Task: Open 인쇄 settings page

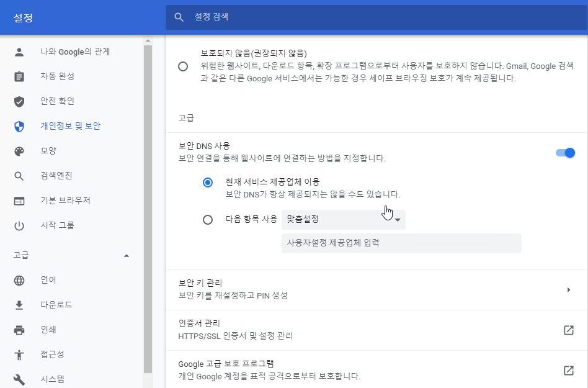Action: coord(48,330)
